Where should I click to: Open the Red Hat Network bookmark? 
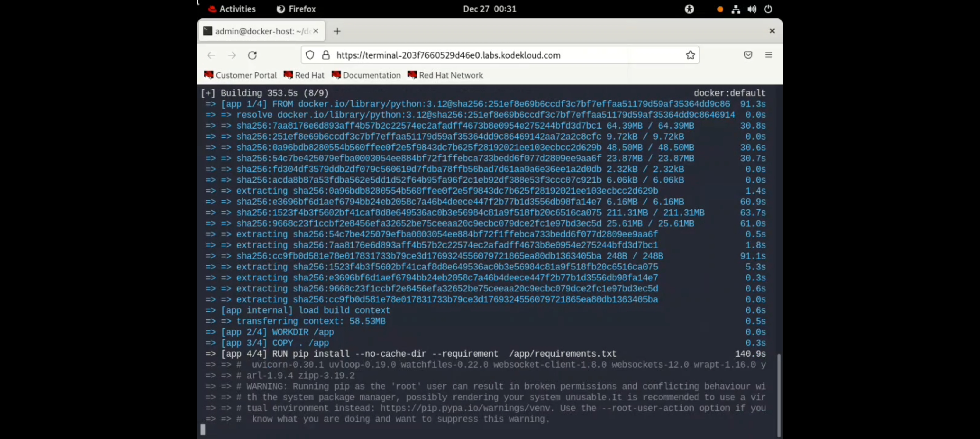pos(445,75)
